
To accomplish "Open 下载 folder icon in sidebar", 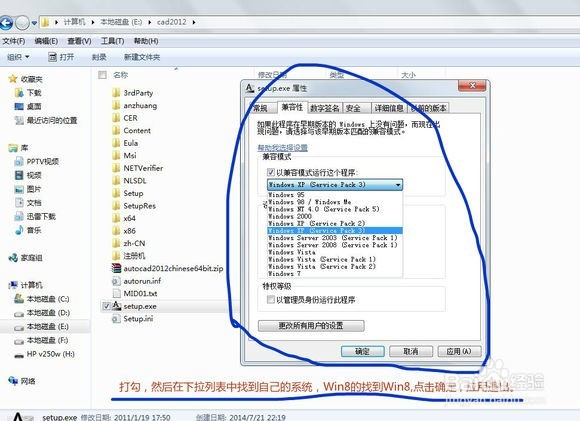I will click(x=19, y=92).
